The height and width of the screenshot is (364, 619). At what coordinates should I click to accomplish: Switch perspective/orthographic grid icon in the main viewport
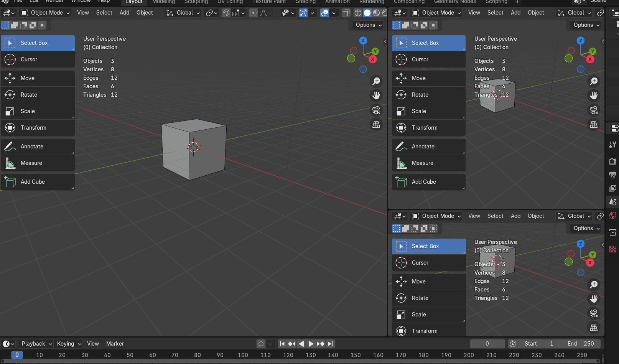376,125
